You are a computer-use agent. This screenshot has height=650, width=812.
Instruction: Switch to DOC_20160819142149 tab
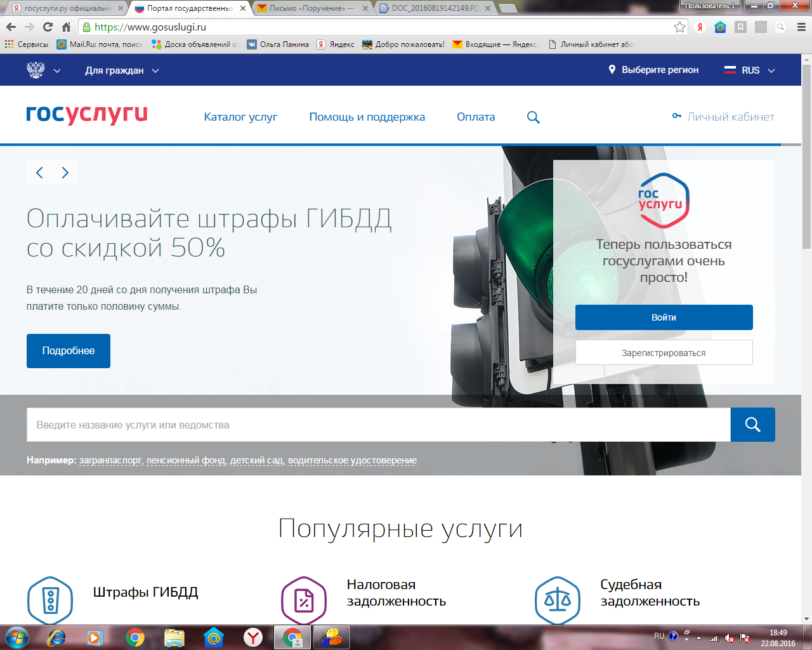click(435, 8)
